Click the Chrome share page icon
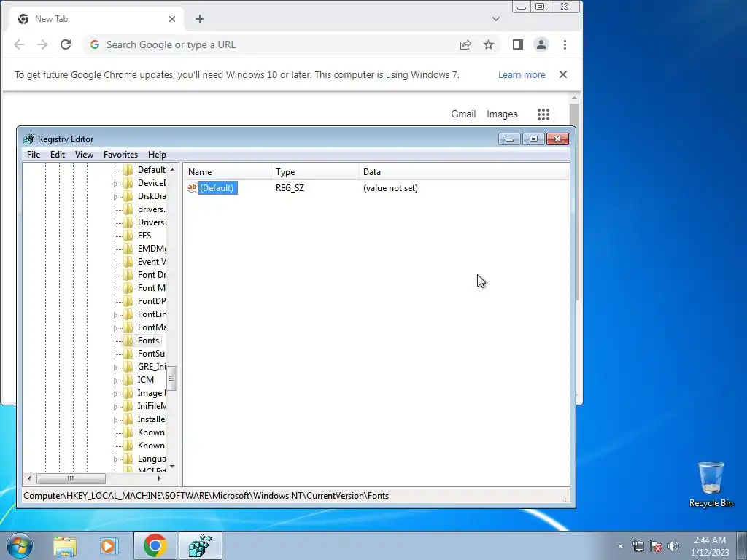747x560 pixels. 465,44
